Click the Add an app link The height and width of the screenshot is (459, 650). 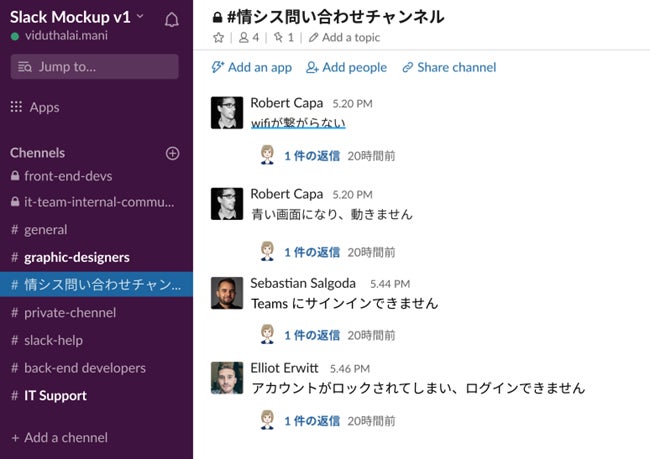tap(251, 68)
